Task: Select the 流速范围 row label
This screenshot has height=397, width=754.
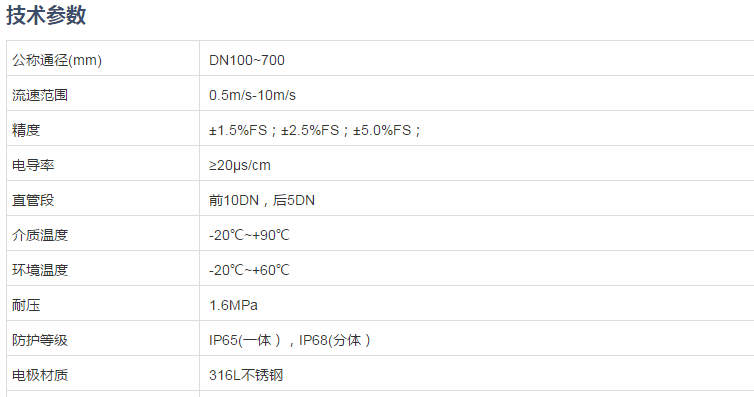Action: coord(40,95)
